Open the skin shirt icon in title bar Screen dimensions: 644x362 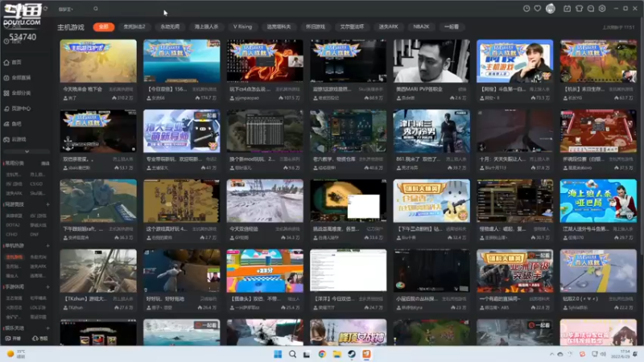579,9
